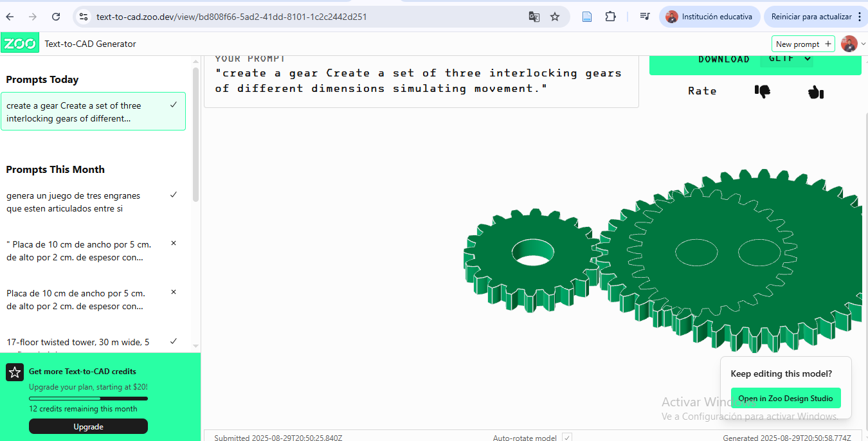Open the Google Translate icon in address bar
This screenshot has width=868, height=441.
coord(534,17)
